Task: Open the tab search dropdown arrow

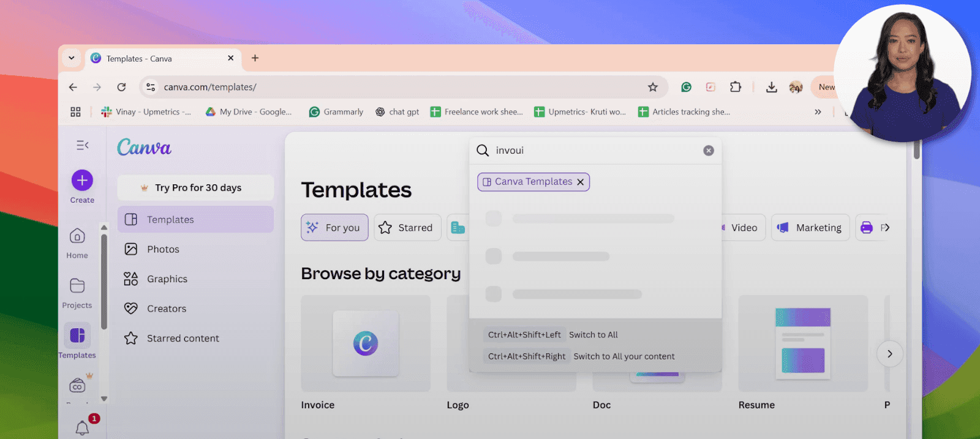Action: coord(72,58)
